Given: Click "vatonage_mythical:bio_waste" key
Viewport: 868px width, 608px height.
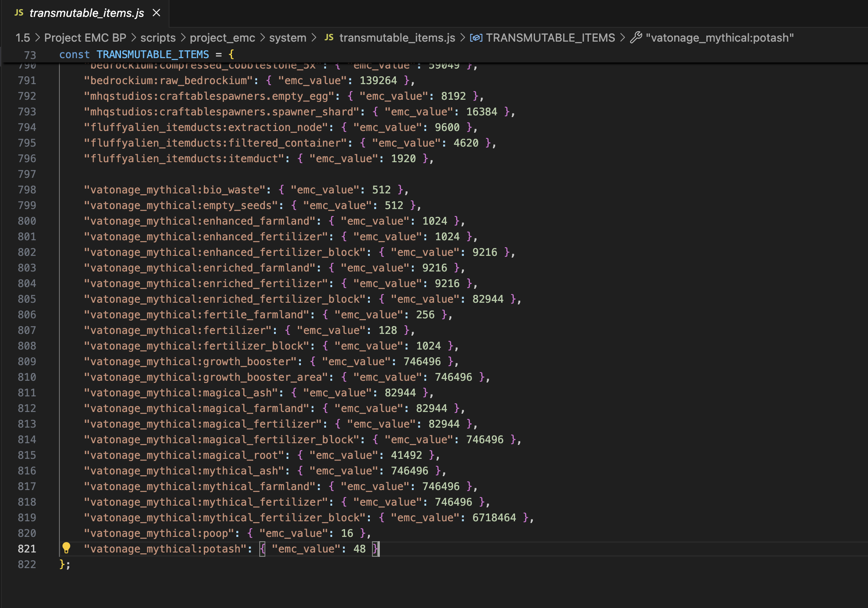Looking at the screenshot, I should (x=175, y=190).
